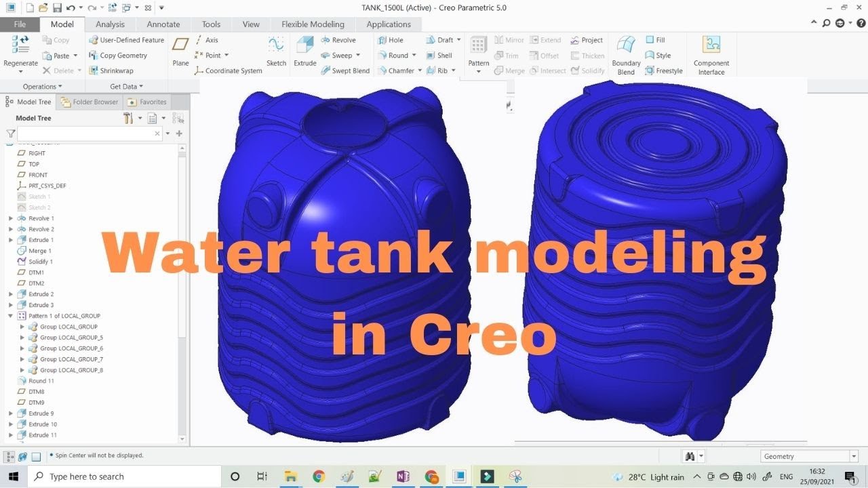Screen dimensions: 868x488
Task: Expand the Extrude 9 feature
Action: (11, 413)
